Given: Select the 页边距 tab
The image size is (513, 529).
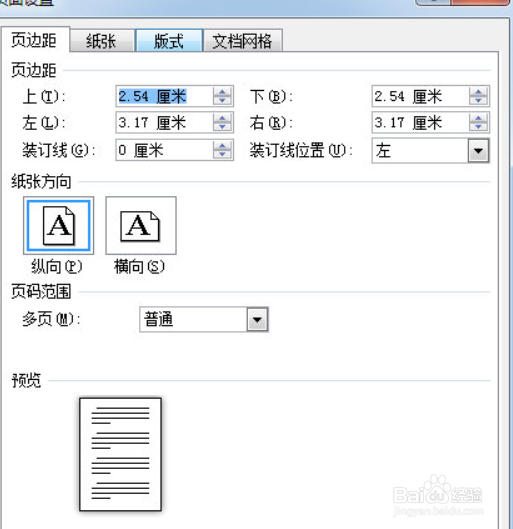Looking at the screenshot, I should tap(34, 40).
